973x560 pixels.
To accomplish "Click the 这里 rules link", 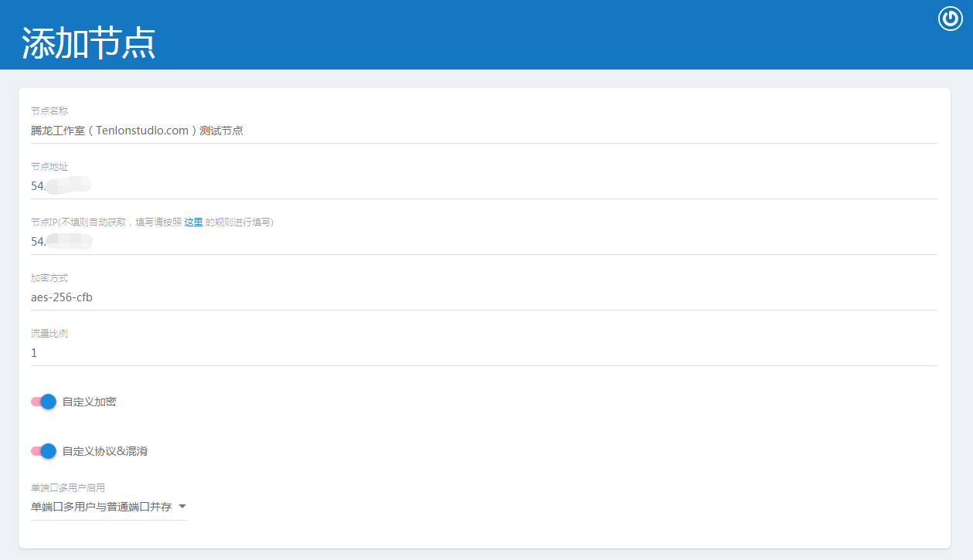I will (194, 222).
